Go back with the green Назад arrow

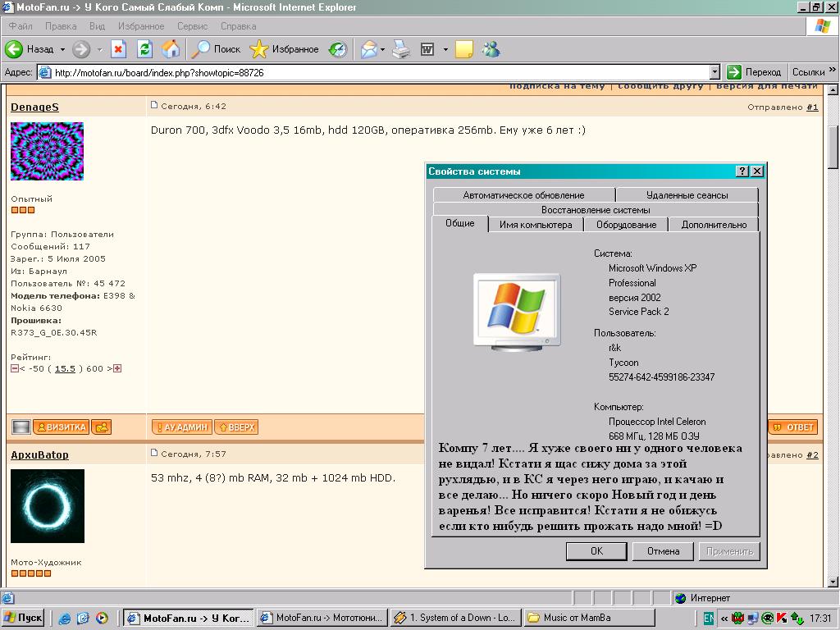30,49
